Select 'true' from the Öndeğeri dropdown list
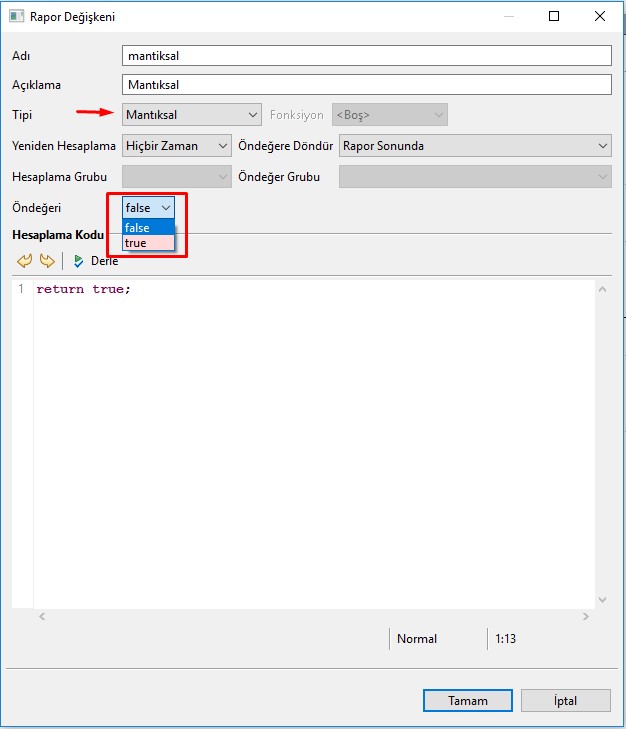The height and width of the screenshot is (729, 626). (136, 243)
